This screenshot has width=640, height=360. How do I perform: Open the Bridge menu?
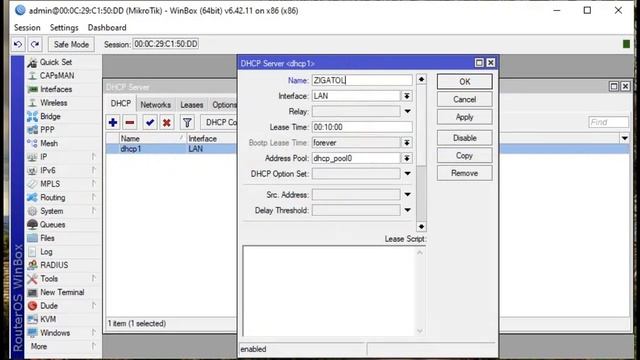[x=50, y=116]
